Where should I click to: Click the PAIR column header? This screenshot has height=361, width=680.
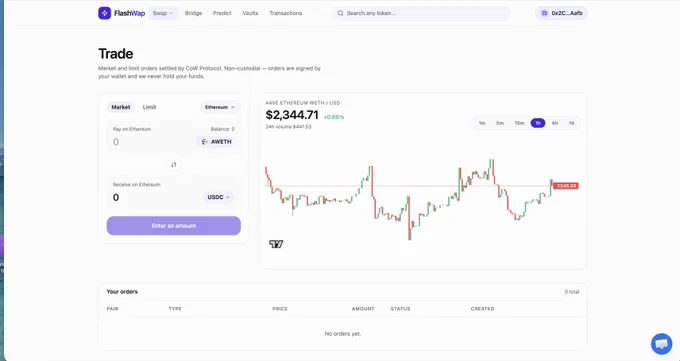pyautogui.click(x=112, y=309)
